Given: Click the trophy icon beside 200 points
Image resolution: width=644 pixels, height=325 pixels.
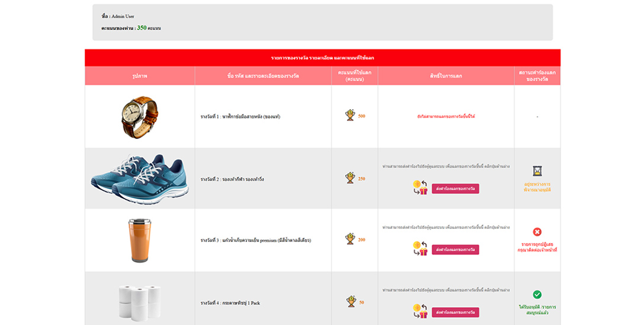Looking at the screenshot, I should [x=350, y=239].
